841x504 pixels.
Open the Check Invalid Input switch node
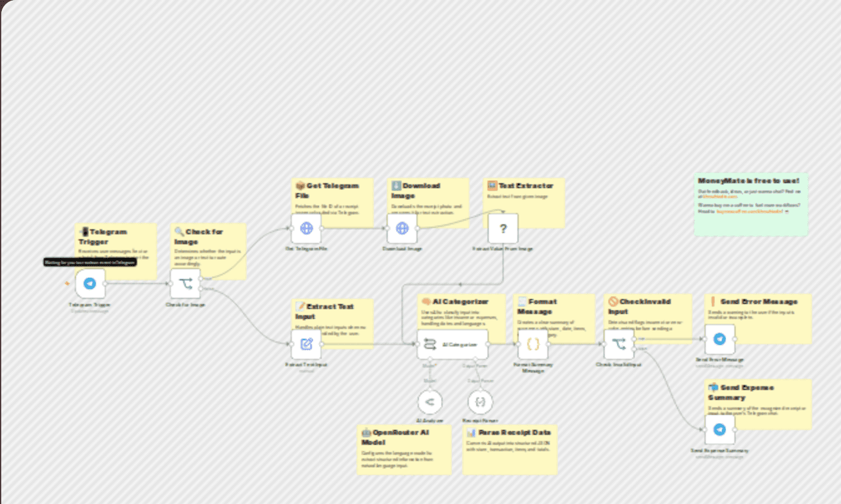point(619,344)
